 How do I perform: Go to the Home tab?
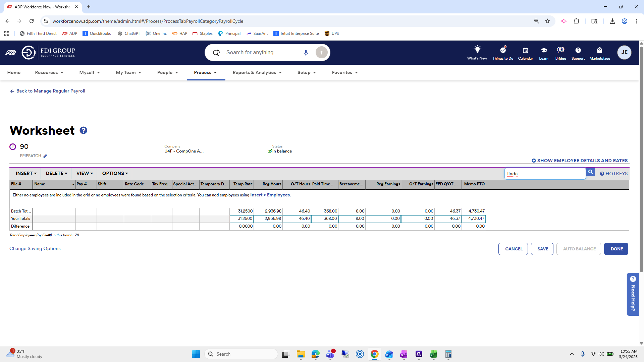click(x=14, y=72)
